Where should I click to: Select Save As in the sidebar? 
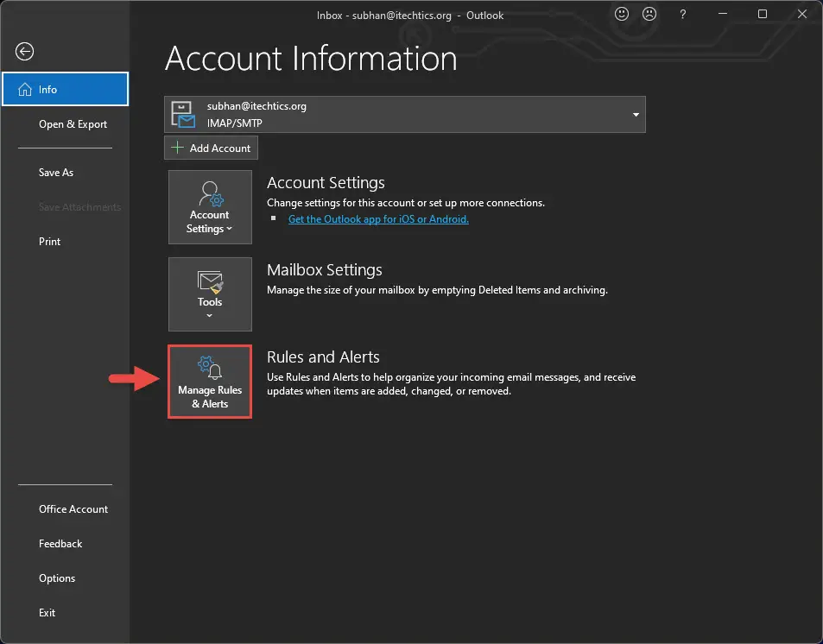coord(55,172)
